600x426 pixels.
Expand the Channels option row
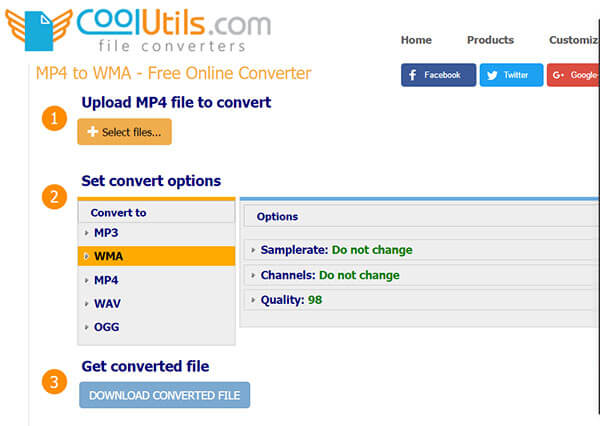click(329, 275)
